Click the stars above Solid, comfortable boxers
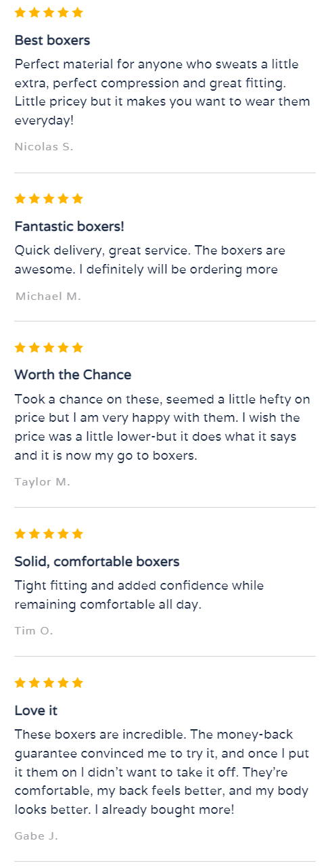The width and height of the screenshot is (330, 868). (x=49, y=534)
